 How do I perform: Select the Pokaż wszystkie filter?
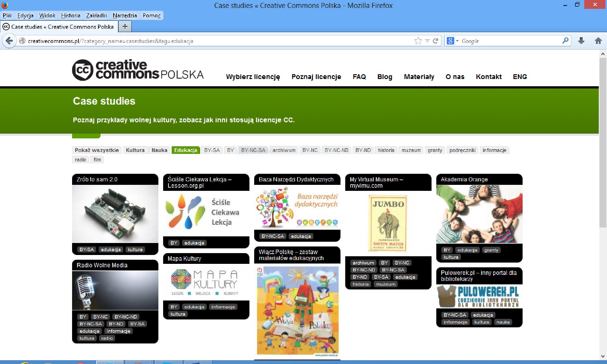[97, 150]
